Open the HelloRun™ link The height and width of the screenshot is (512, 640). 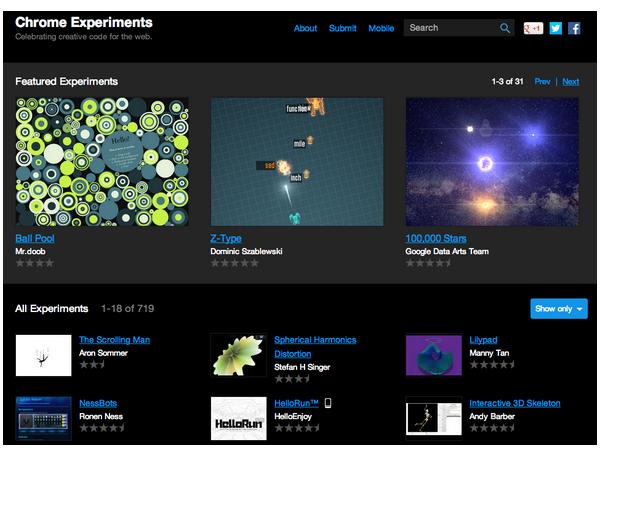tap(296, 403)
